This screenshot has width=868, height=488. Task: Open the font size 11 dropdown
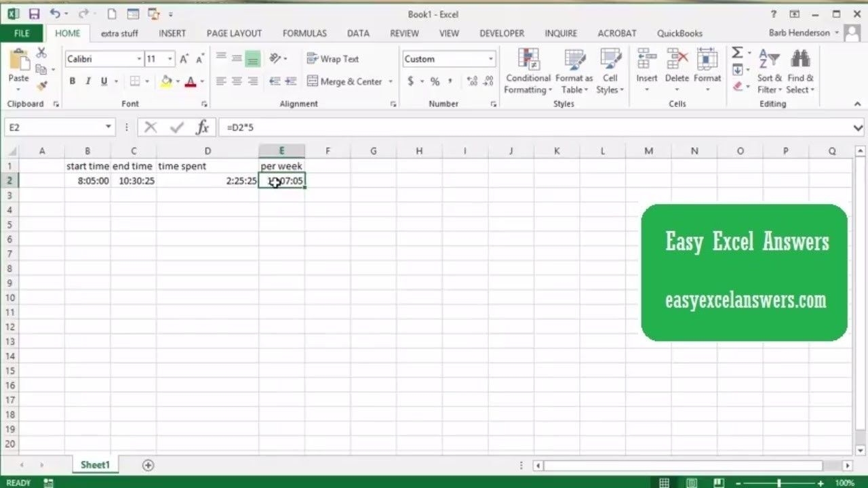tap(170, 59)
